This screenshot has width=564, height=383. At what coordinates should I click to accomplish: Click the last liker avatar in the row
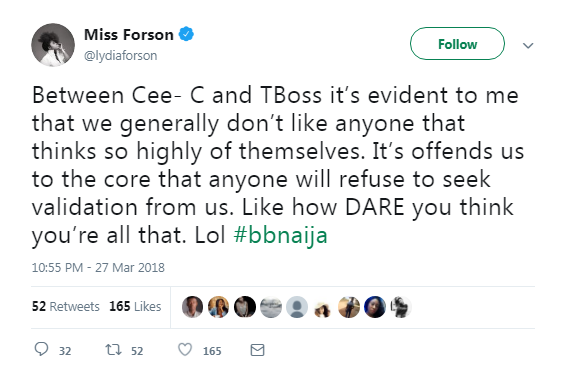(401, 307)
